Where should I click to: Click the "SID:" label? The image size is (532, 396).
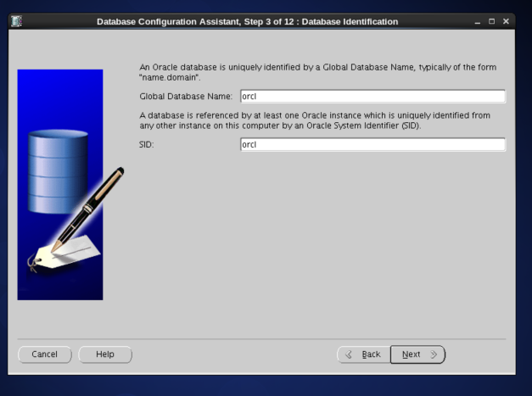tap(147, 145)
